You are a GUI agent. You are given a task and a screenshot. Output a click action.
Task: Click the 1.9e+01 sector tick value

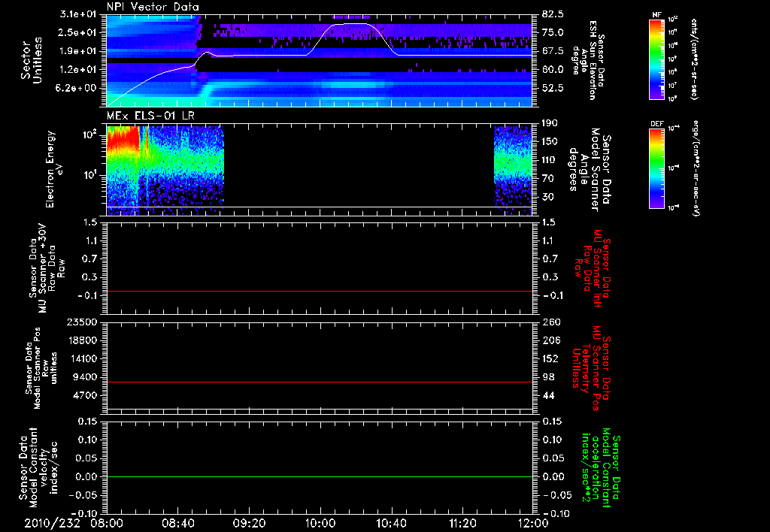(x=79, y=51)
